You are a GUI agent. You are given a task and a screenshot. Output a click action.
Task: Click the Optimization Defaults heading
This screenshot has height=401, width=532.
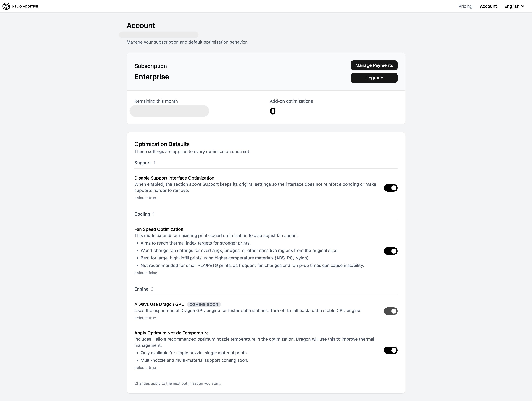tap(162, 144)
